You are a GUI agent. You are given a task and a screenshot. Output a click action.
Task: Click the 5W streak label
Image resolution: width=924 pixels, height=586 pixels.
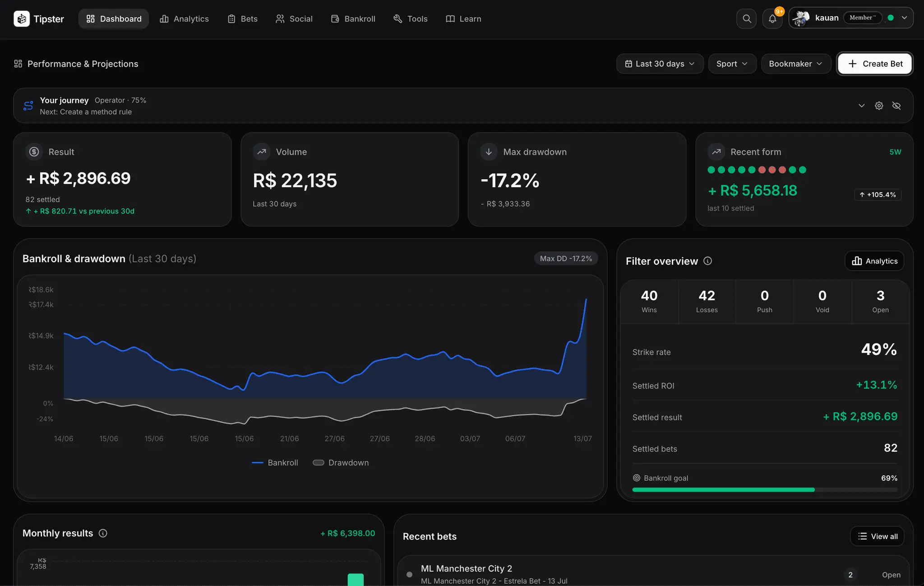tap(895, 152)
